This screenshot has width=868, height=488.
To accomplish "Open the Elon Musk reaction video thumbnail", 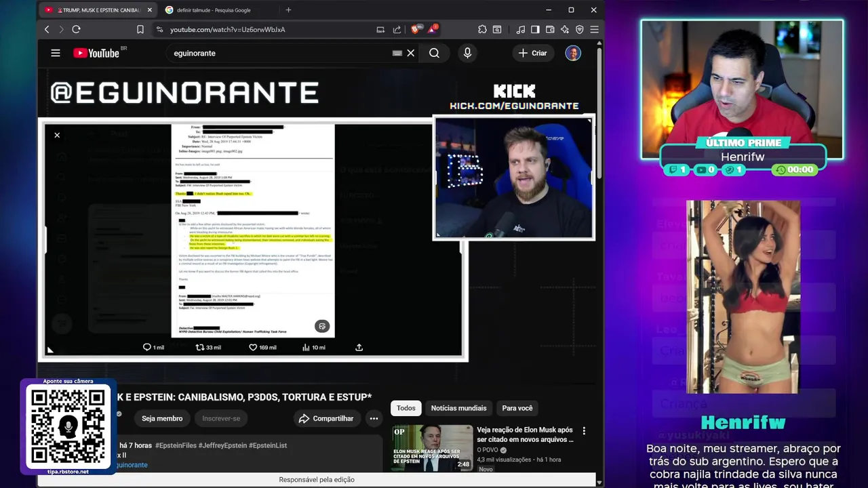I will click(x=433, y=448).
